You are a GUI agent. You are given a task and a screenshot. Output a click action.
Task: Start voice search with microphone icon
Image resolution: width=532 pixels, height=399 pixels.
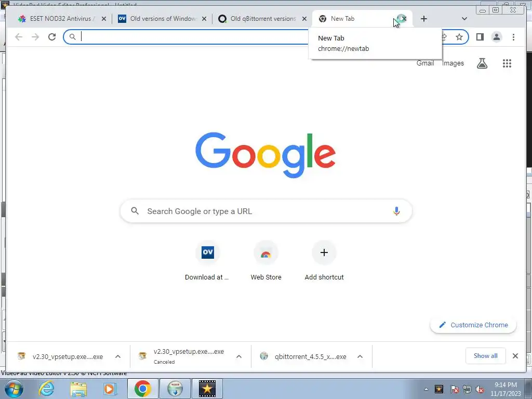click(396, 211)
